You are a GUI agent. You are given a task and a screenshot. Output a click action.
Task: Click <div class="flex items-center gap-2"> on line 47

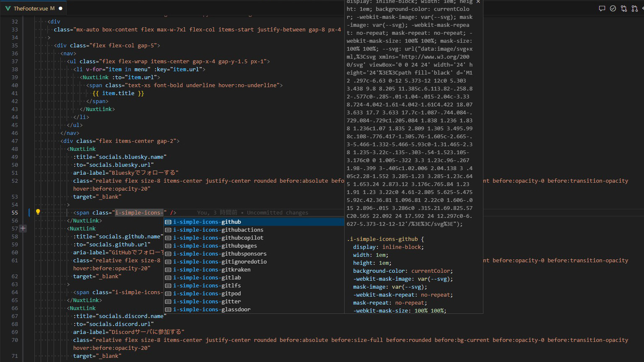(x=120, y=141)
